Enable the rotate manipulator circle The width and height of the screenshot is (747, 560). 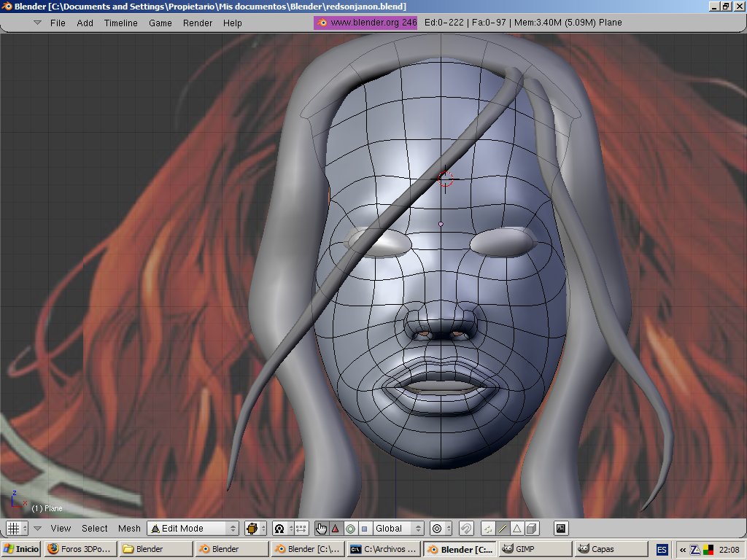(350, 528)
